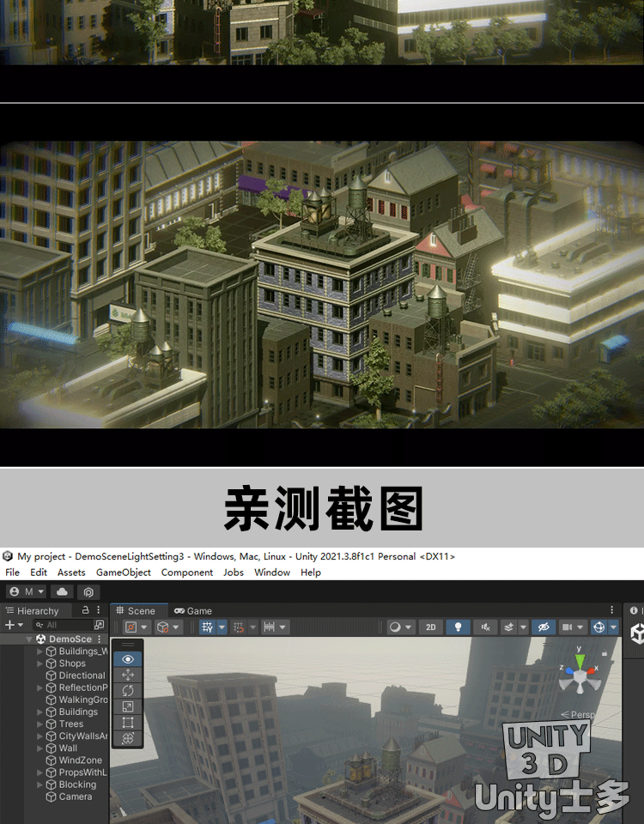644x824 pixels.
Task: Click the cloud services icon
Action: [x=62, y=591]
